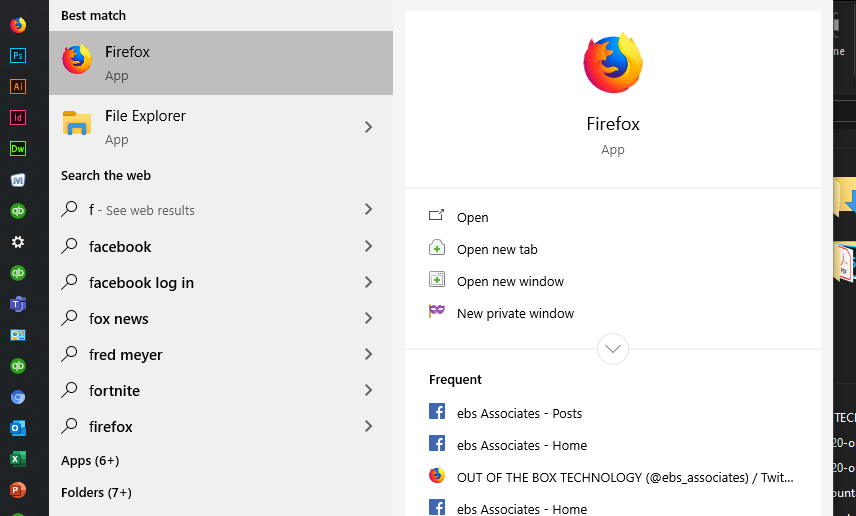Click the 'Open new tab' icon
The height and width of the screenshot is (516, 856).
tap(437, 247)
